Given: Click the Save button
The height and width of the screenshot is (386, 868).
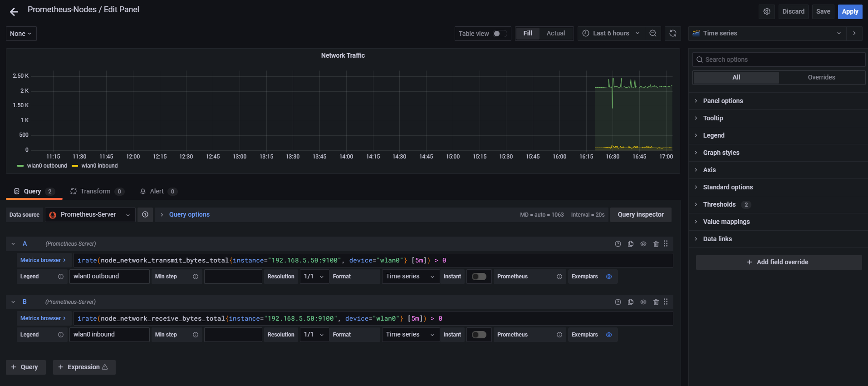Looking at the screenshot, I should (x=823, y=11).
